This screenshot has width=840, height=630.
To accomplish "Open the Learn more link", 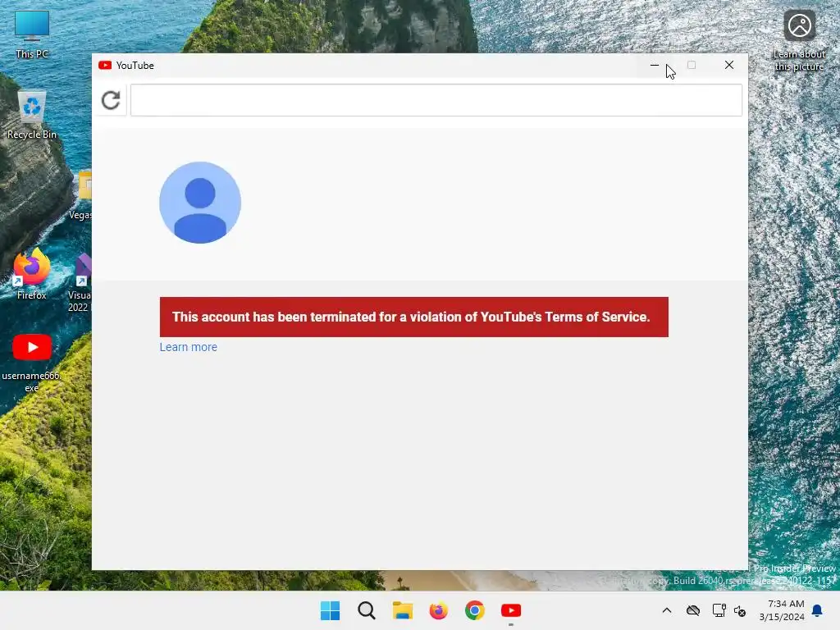I will point(188,347).
